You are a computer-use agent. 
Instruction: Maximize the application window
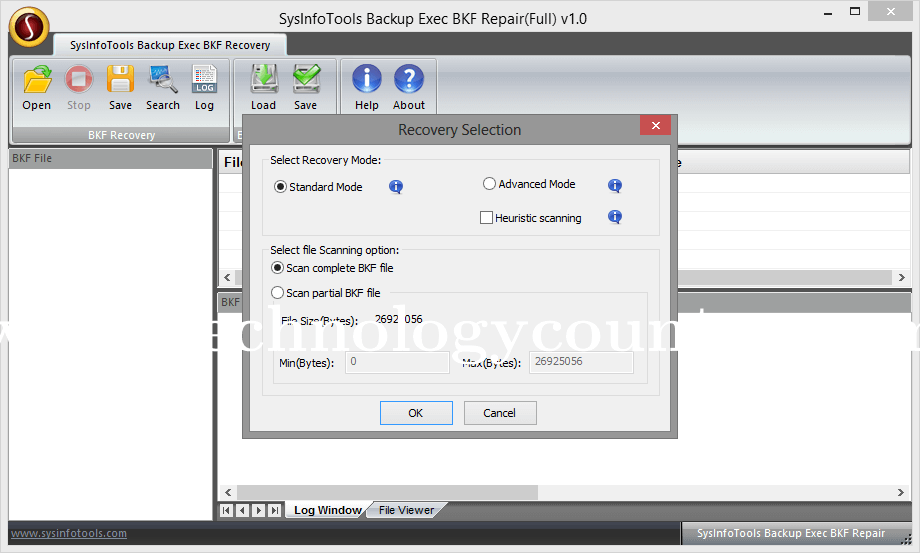point(855,12)
